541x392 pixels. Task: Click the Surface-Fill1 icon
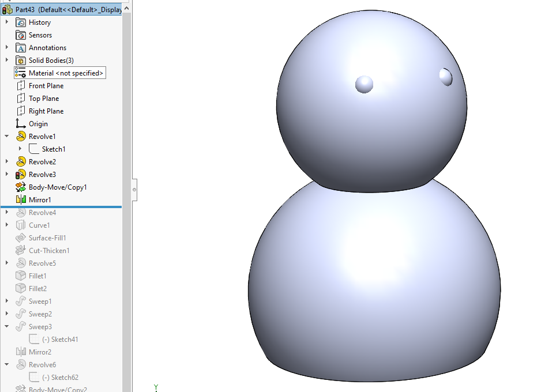pyautogui.click(x=21, y=238)
